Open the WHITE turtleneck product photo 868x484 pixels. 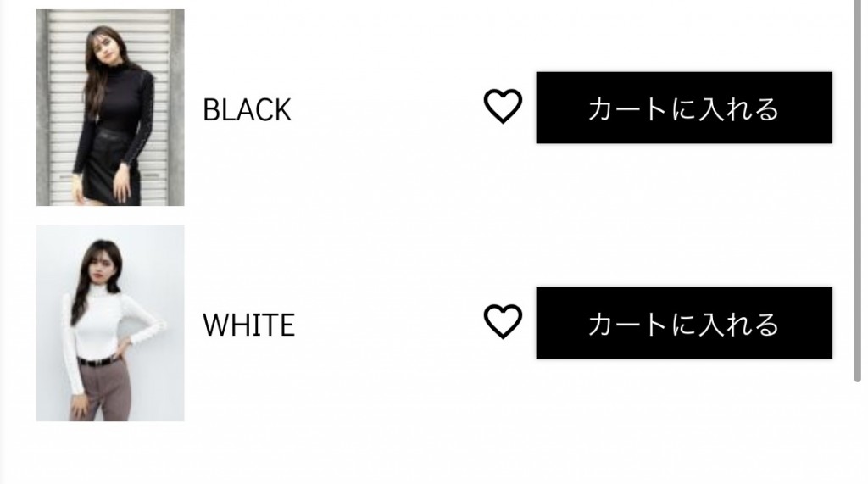point(110,323)
